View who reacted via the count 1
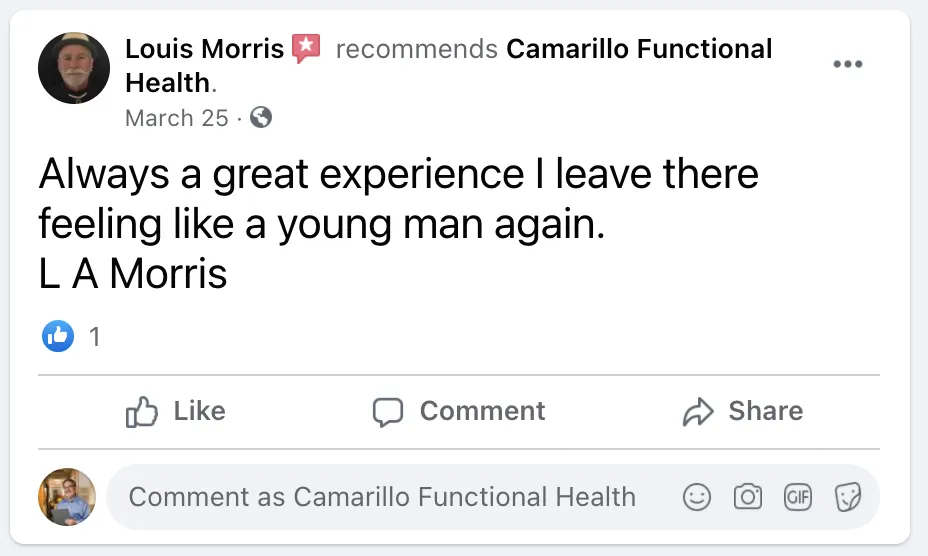This screenshot has height=556, width=928. coord(95,337)
